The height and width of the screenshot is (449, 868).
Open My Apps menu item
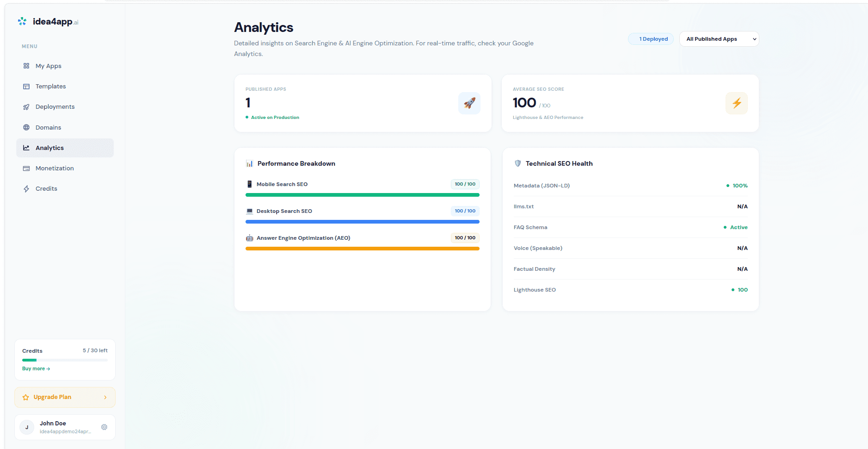[65, 66]
